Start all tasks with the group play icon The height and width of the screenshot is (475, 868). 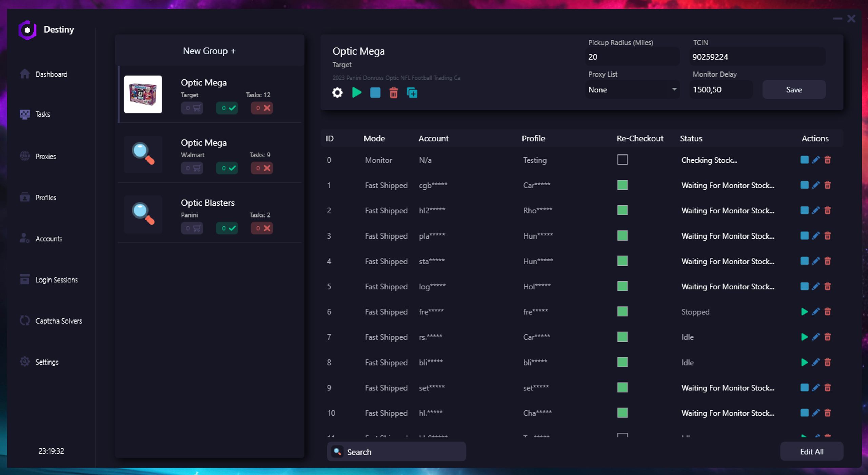[x=357, y=92]
